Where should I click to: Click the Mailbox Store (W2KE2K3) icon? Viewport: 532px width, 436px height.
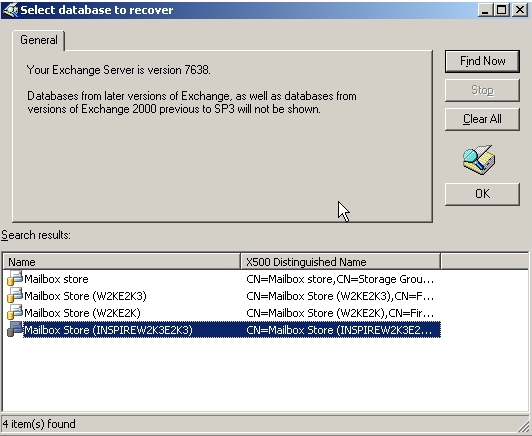[x=15, y=296]
